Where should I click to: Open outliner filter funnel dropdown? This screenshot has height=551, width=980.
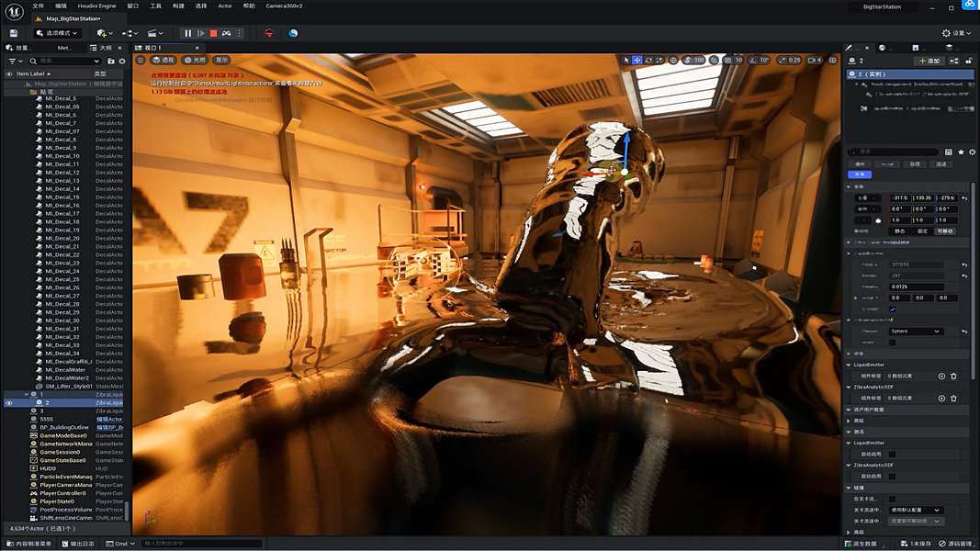15,61
